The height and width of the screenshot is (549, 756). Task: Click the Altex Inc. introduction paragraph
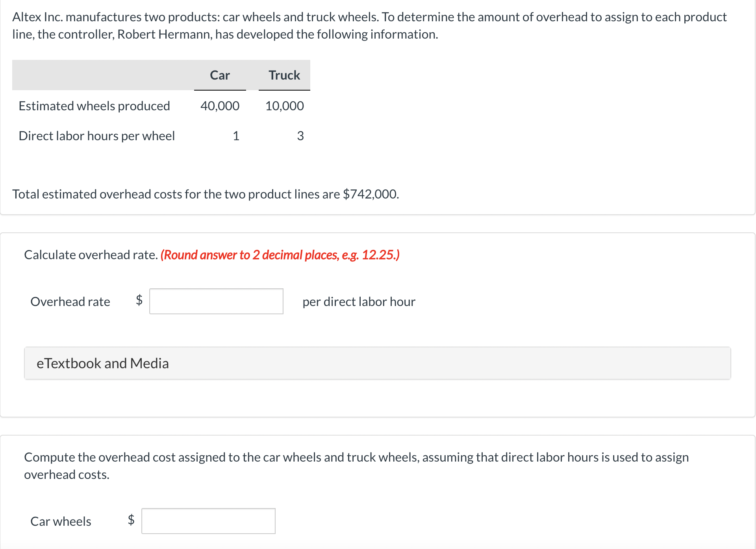click(369, 26)
